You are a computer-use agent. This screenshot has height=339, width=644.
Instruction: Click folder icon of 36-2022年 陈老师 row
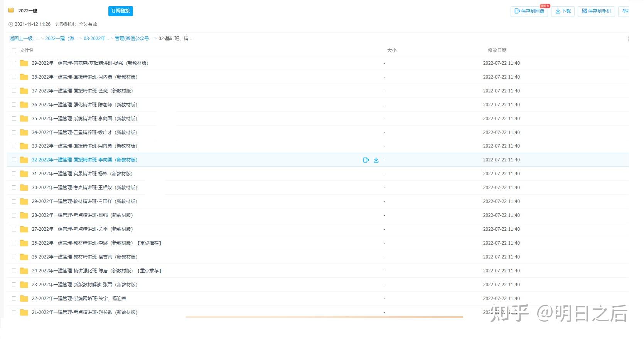[24, 105]
